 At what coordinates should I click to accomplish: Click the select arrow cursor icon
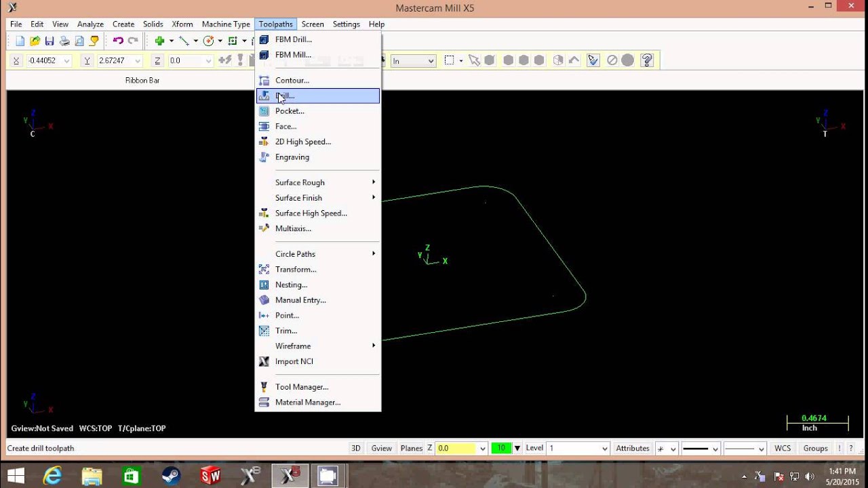474,60
